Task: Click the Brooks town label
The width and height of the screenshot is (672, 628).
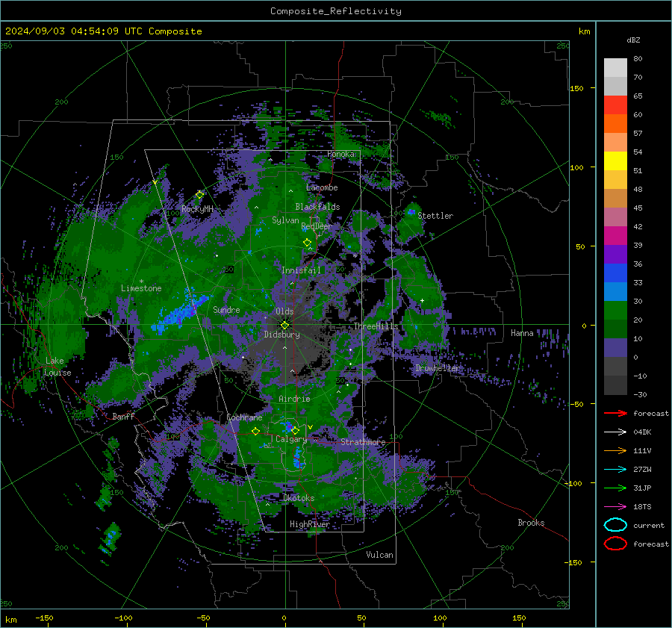Action: coord(531,523)
